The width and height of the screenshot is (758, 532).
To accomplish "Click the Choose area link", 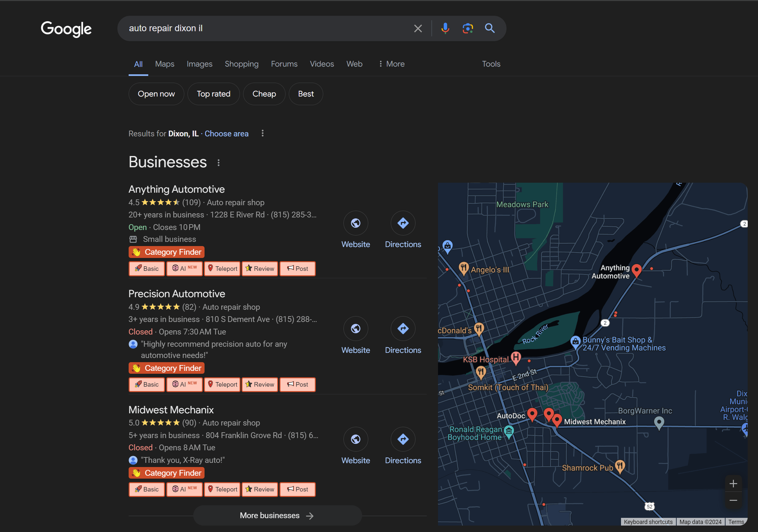I will point(226,134).
